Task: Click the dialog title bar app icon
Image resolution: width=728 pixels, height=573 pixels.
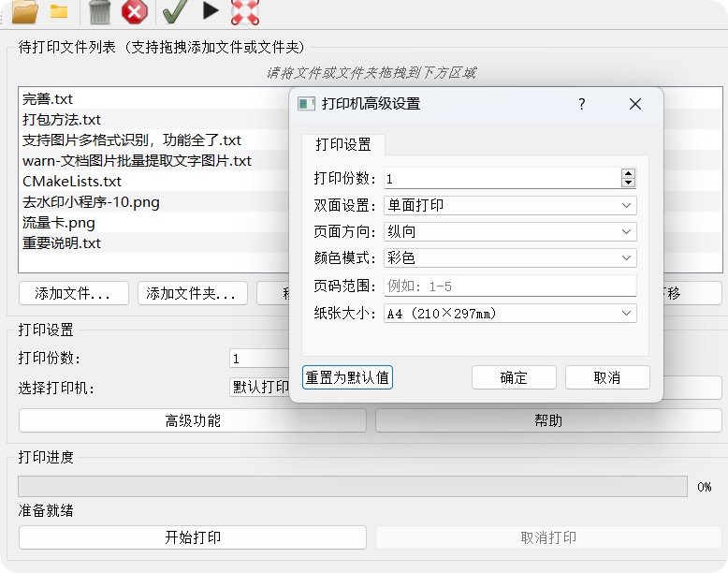Action: click(306, 104)
